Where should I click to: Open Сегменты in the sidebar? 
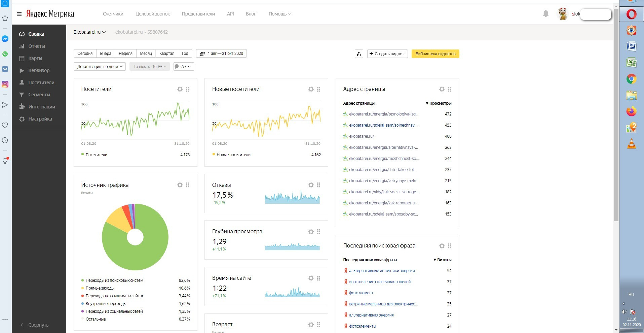coord(39,95)
